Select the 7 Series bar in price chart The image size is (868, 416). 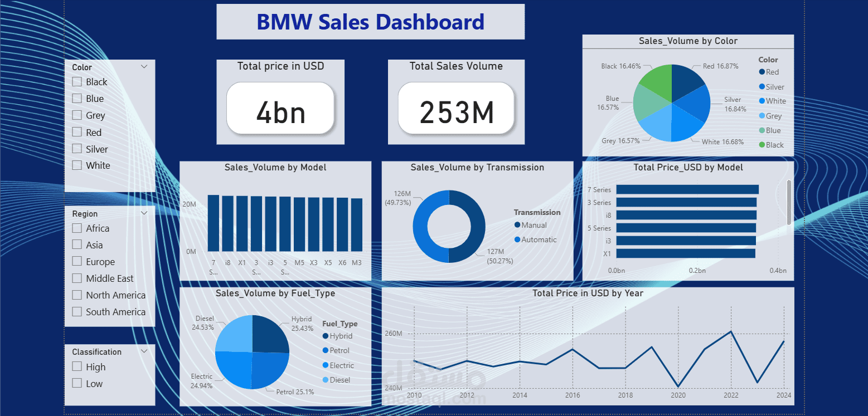(x=687, y=189)
